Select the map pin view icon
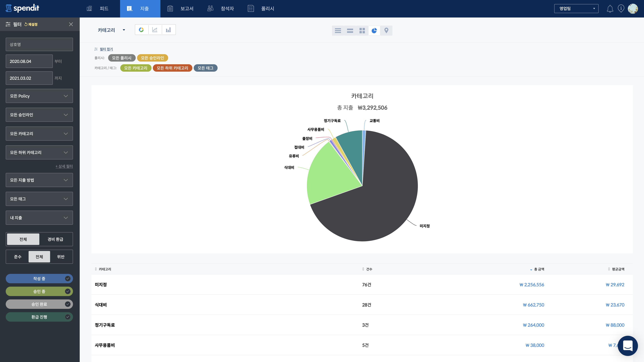 click(x=386, y=30)
